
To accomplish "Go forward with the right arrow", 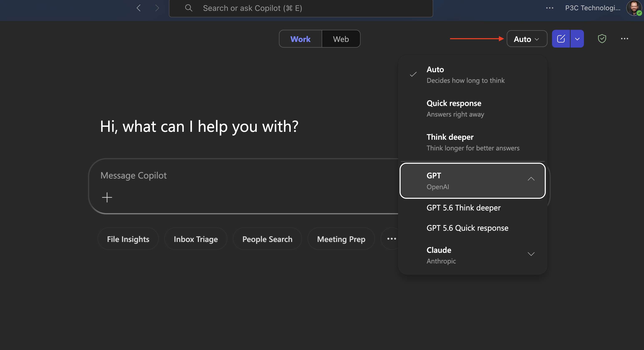I will (157, 8).
